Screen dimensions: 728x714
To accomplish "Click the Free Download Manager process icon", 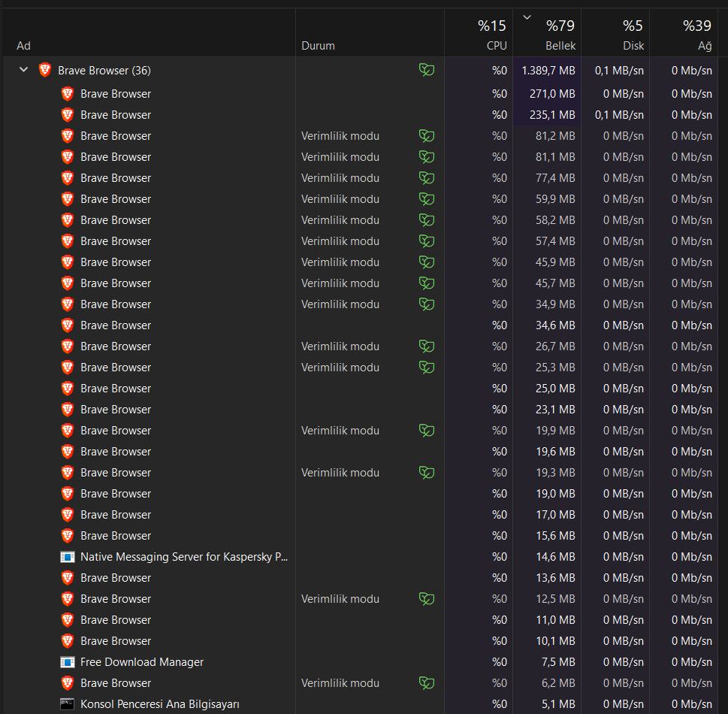I will (68, 662).
